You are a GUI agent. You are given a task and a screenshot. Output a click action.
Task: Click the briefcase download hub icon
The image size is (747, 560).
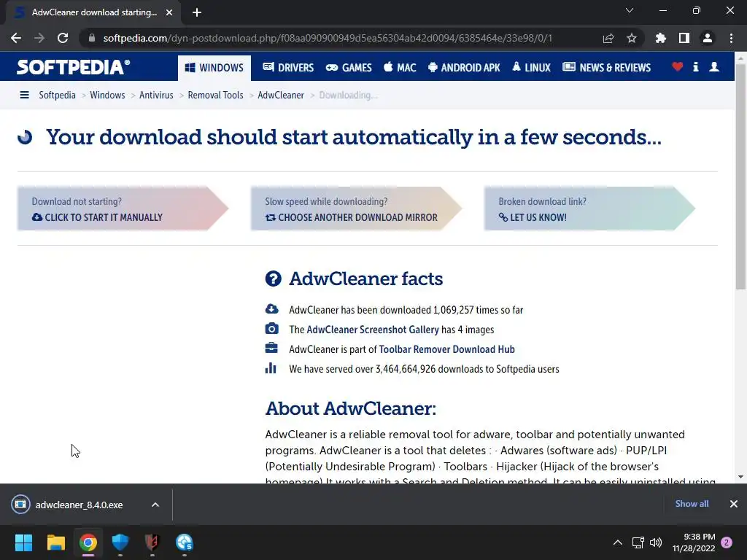[x=271, y=348]
